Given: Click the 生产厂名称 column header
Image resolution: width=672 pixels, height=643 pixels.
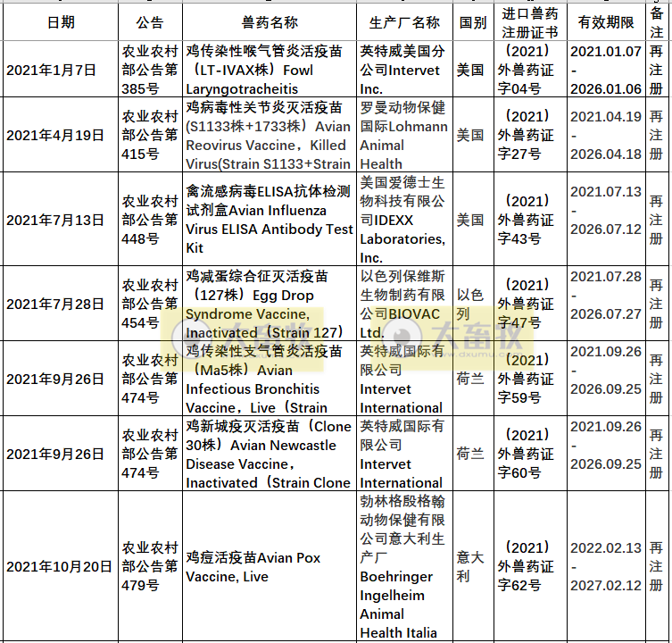Looking at the screenshot, I should (404, 22).
